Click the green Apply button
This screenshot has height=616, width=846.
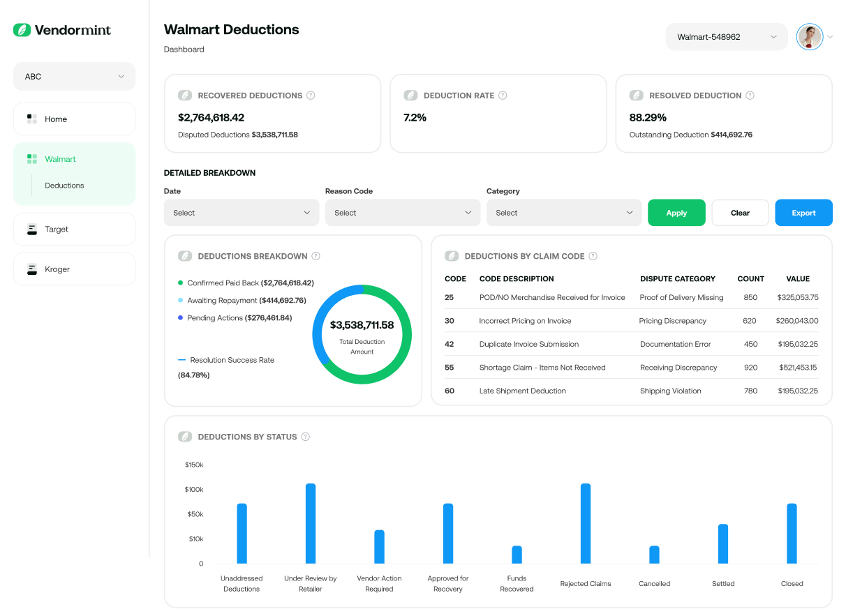tap(676, 213)
